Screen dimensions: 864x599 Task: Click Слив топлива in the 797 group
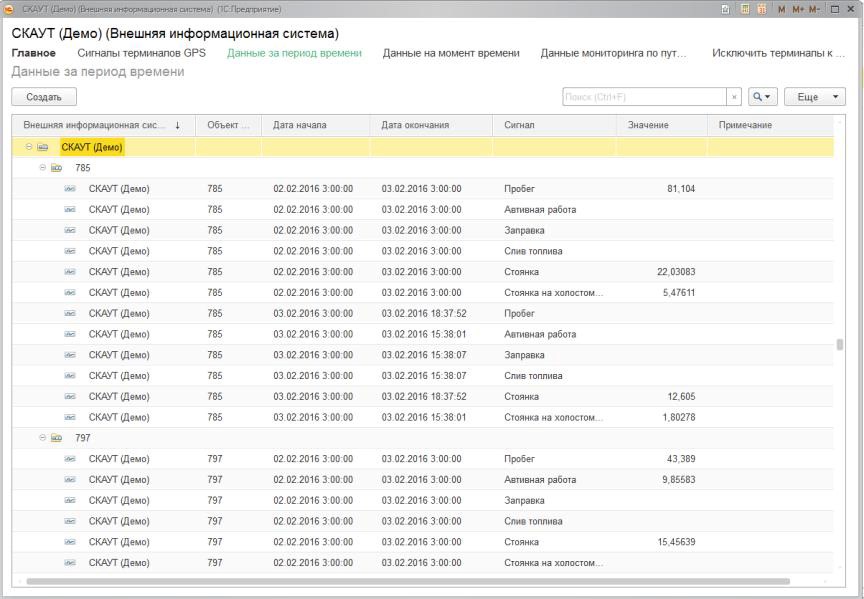[x=533, y=521]
